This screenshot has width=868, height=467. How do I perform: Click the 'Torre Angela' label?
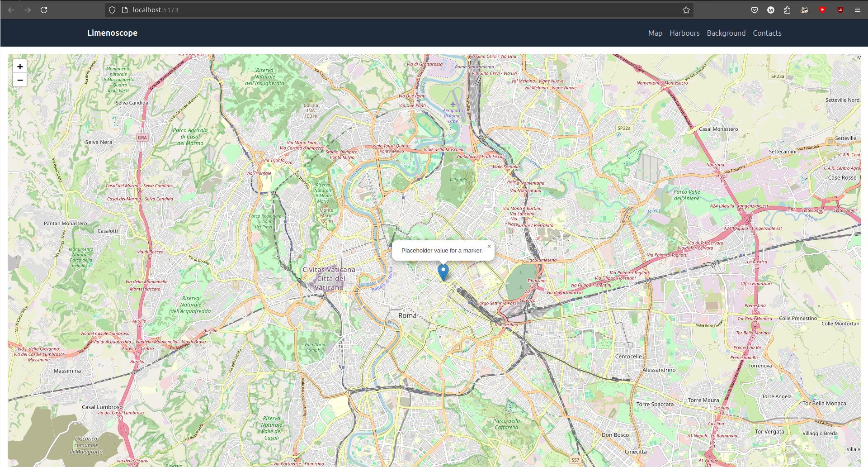pos(777,396)
